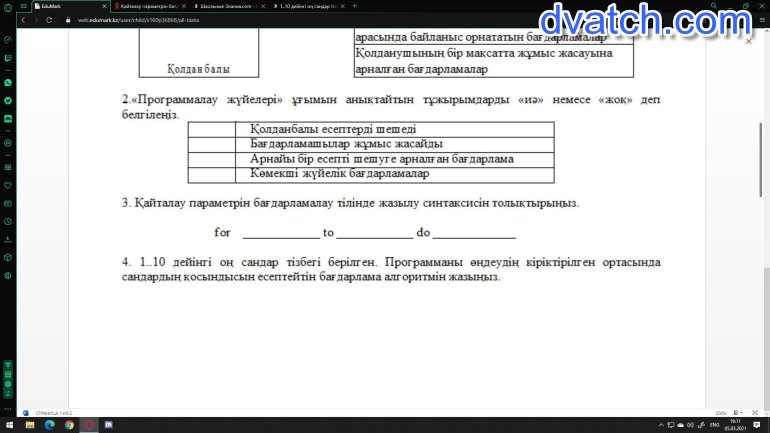Click the text 'Көмекші жүйелік бағдарламалар'
770x433 pixels.
339,173
